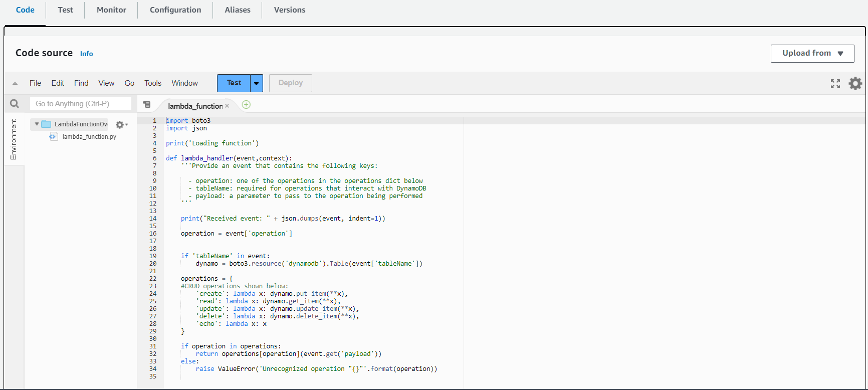Click line number 6 in the gutter
The image size is (868, 390).
pyautogui.click(x=155, y=158)
